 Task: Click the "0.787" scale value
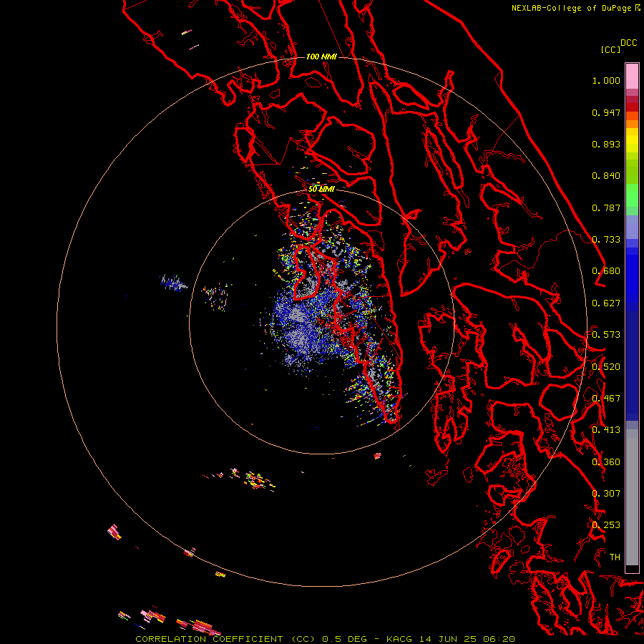coord(606,208)
